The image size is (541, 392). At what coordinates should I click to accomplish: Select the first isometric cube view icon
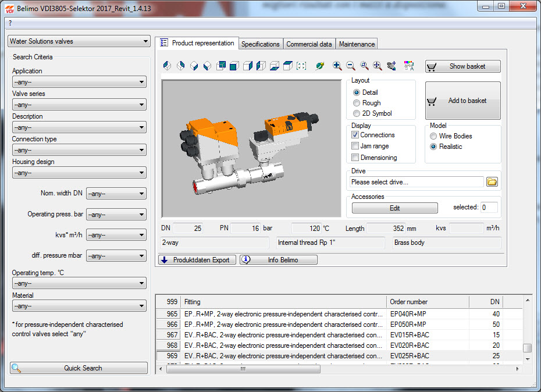(x=168, y=66)
